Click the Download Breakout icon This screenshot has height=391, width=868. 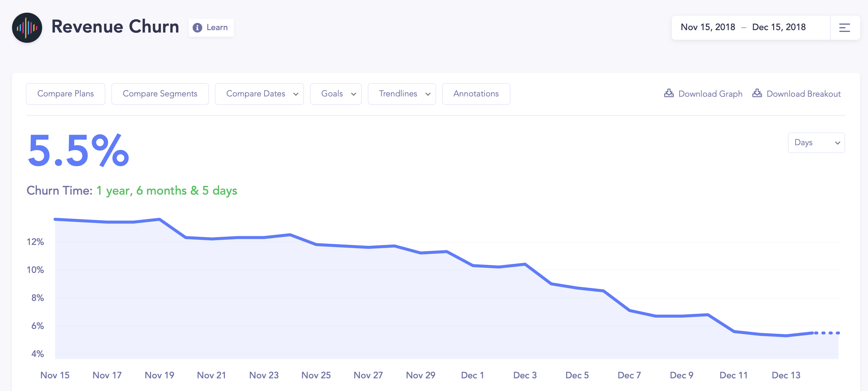(757, 93)
